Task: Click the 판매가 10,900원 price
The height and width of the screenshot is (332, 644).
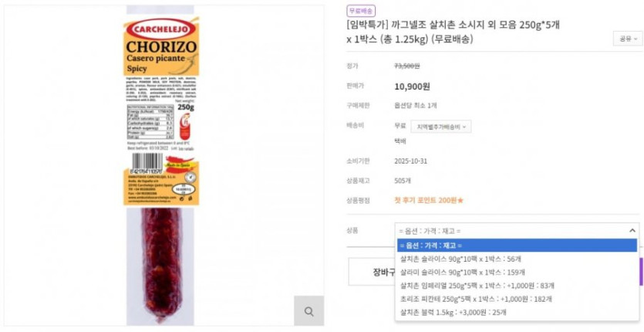Action: [412, 86]
